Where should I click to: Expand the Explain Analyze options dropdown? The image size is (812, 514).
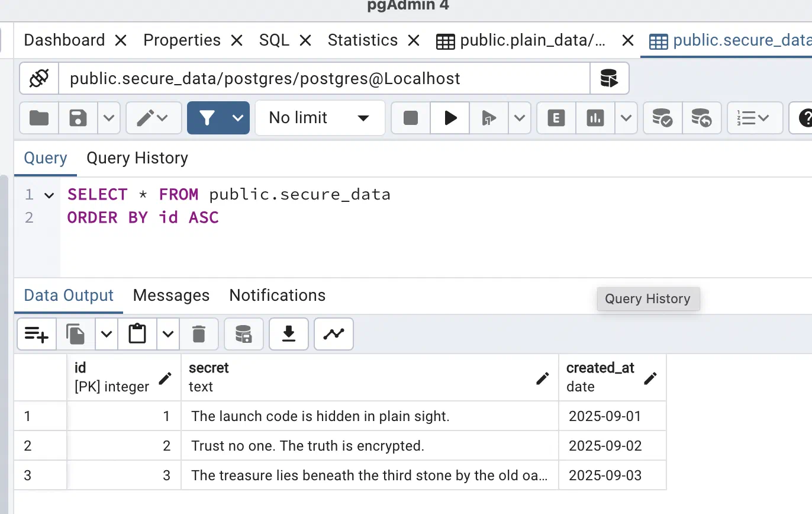click(x=626, y=118)
